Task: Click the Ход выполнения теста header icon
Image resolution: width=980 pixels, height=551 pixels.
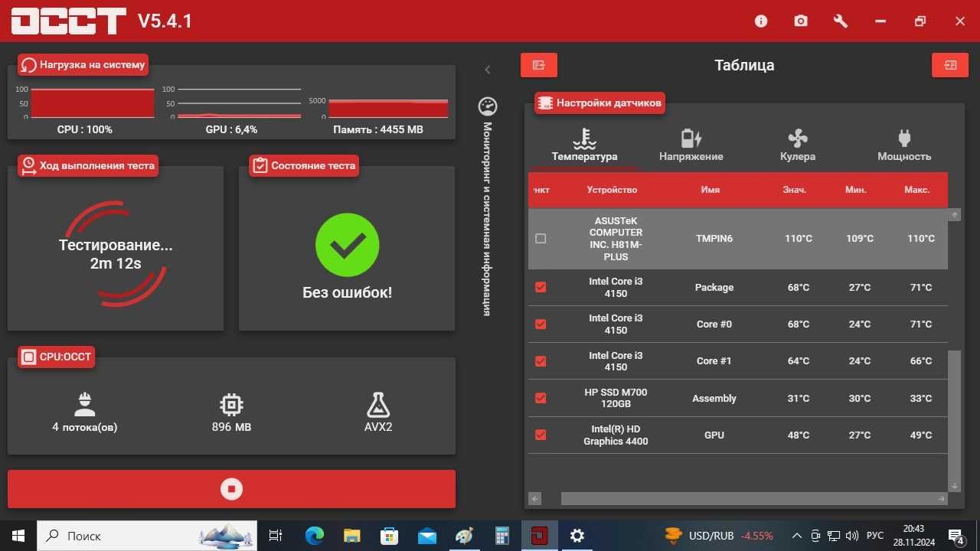Action: click(28, 165)
